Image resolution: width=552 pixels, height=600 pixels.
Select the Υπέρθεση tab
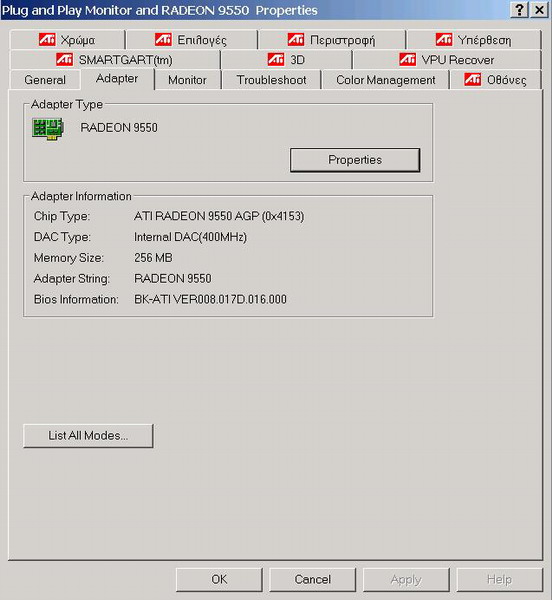474,40
